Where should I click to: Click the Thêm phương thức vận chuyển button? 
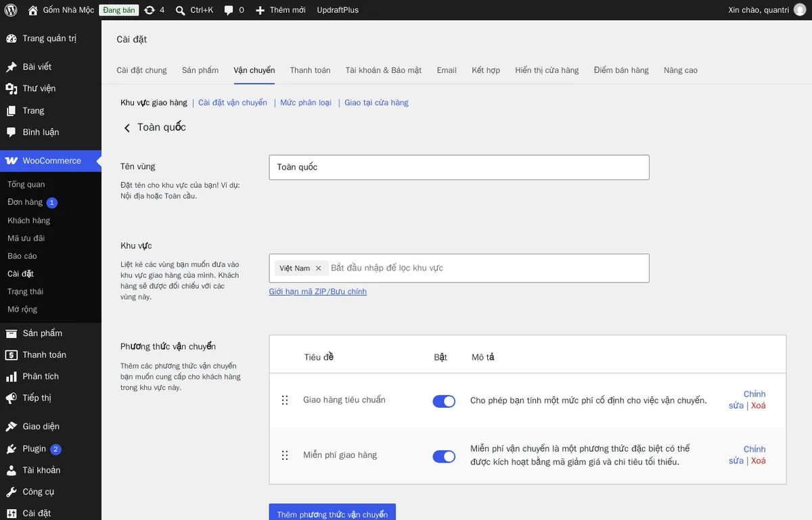332,513
